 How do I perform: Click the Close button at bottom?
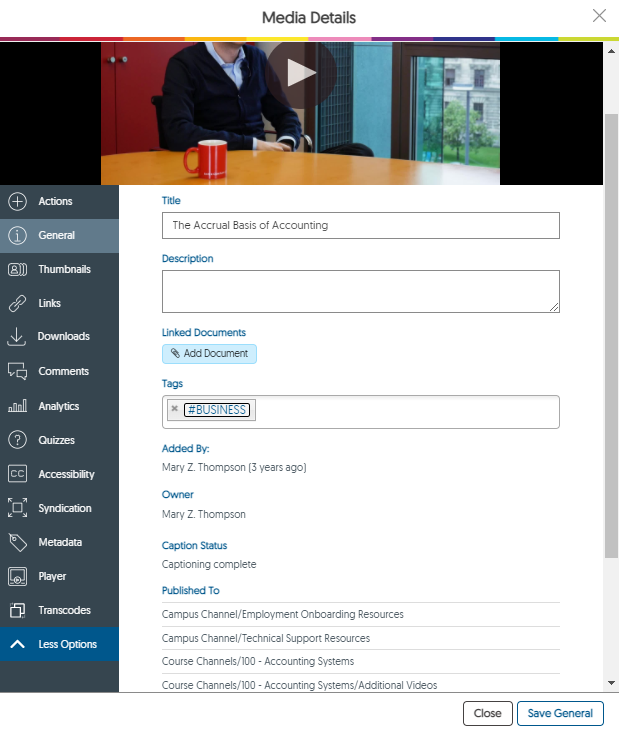coord(487,713)
